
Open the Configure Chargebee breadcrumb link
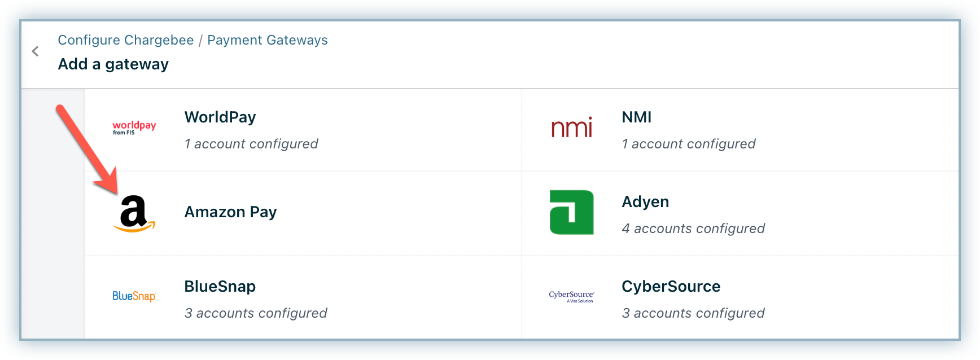pos(125,40)
